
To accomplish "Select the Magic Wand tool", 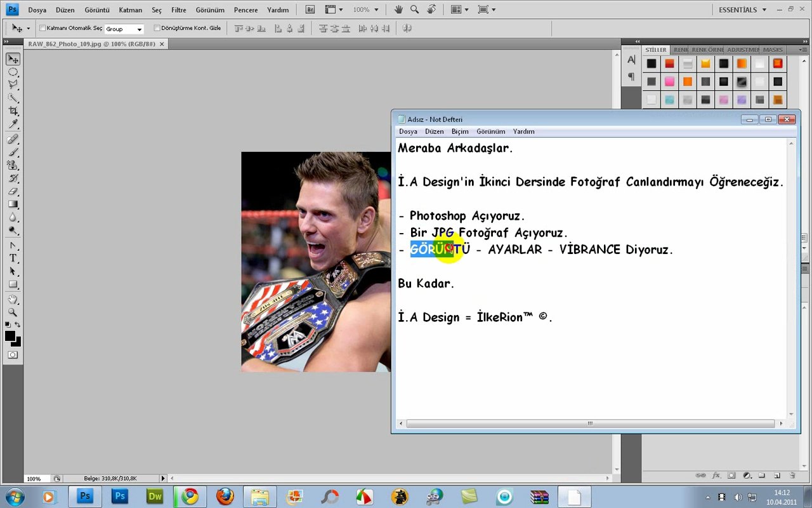I will click(x=13, y=98).
